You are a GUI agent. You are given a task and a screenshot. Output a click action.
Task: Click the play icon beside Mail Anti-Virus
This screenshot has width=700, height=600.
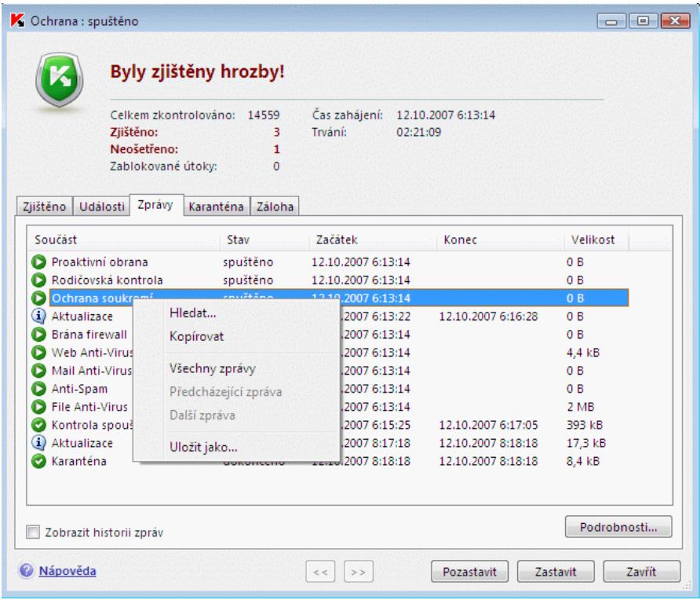[x=38, y=371]
